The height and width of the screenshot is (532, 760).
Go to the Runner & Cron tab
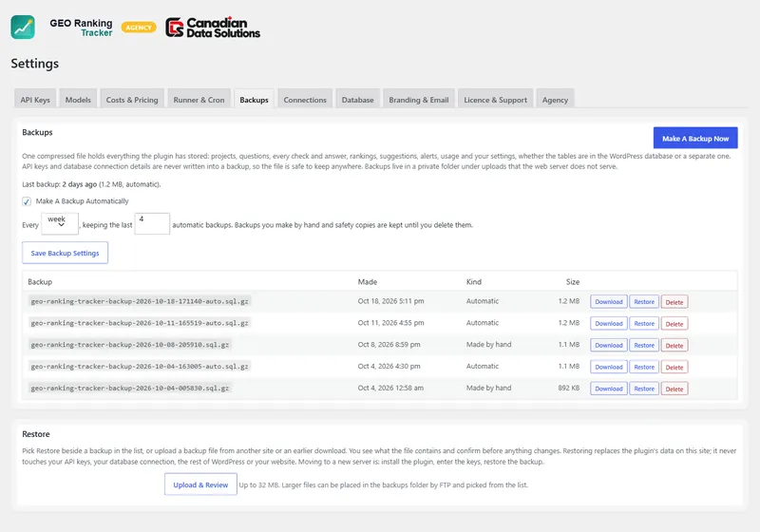click(199, 100)
